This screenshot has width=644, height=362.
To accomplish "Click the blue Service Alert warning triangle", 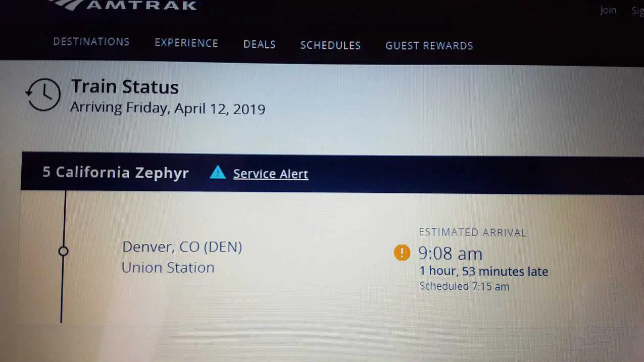I will click(x=218, y=172).
